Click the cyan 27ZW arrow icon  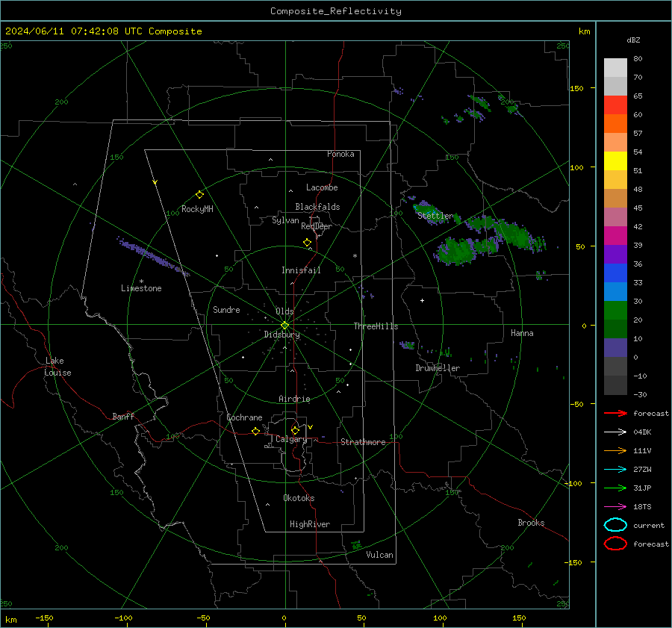pyautogui.click(x=615, y=470)
